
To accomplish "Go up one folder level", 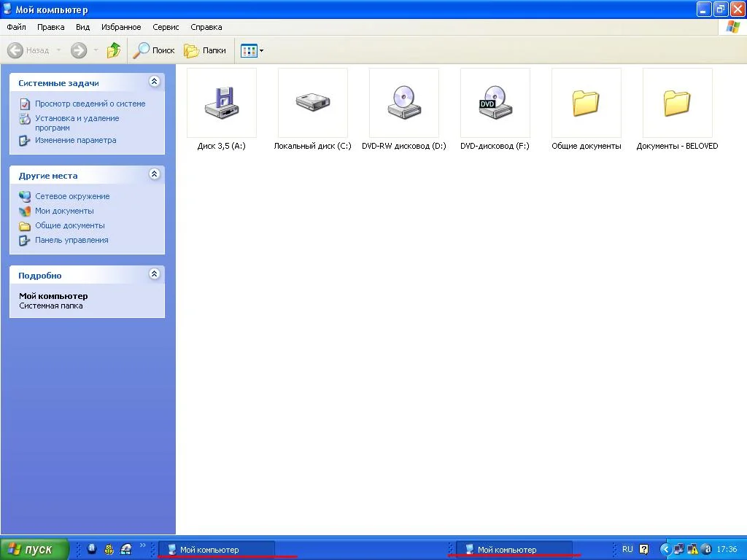I will pyautogui.click(x=113, y=50).
